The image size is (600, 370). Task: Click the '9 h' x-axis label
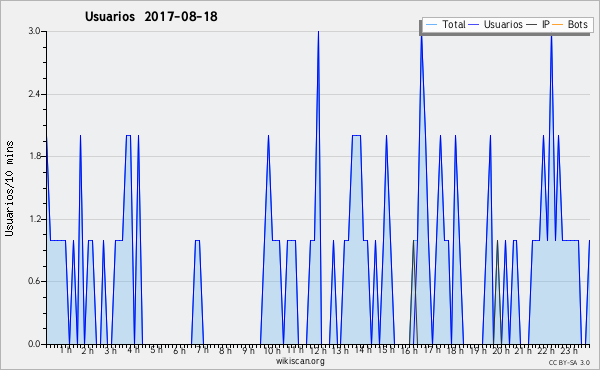pyautogui.click(x=248, y=350)
